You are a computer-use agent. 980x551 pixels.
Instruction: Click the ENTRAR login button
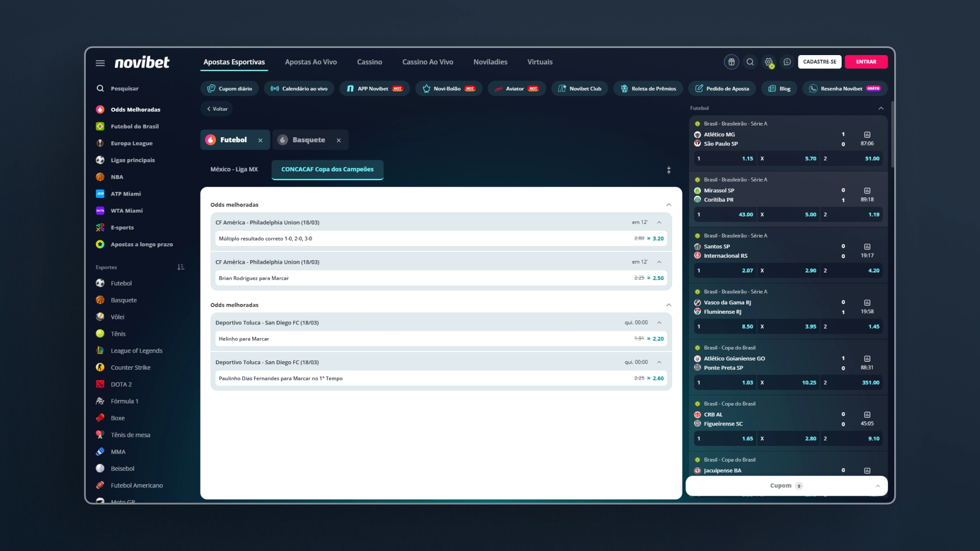(866, 62)
